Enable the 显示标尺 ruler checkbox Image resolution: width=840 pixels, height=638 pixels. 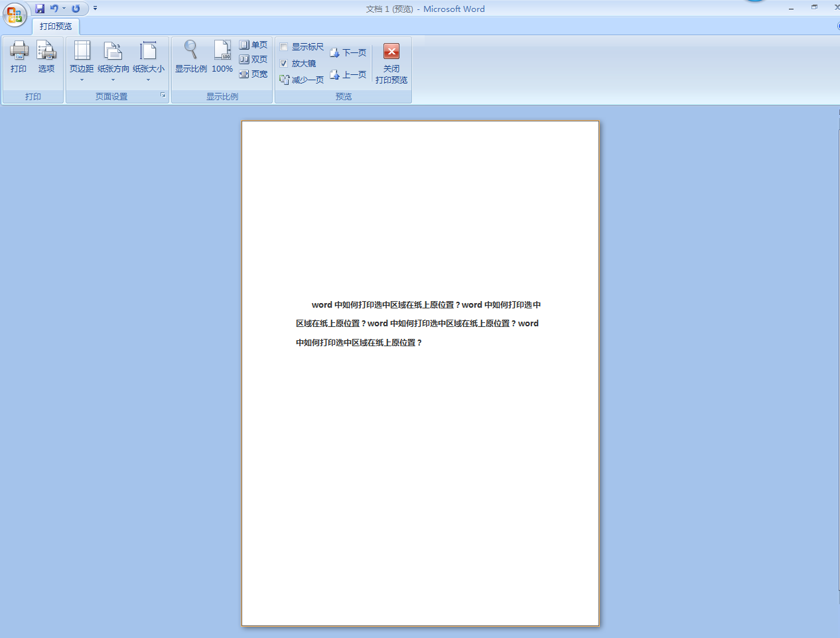coord(284,47)
